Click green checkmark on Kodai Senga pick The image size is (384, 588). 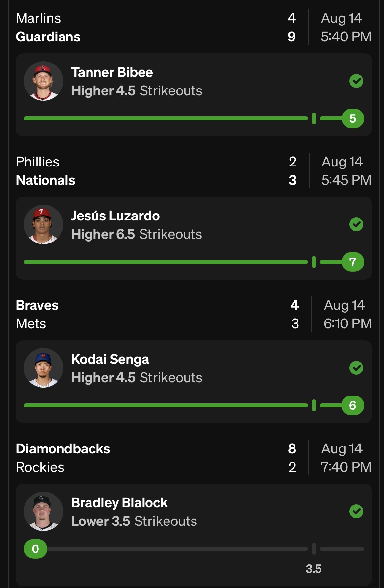pyautogui.click(x=356, y=368)
